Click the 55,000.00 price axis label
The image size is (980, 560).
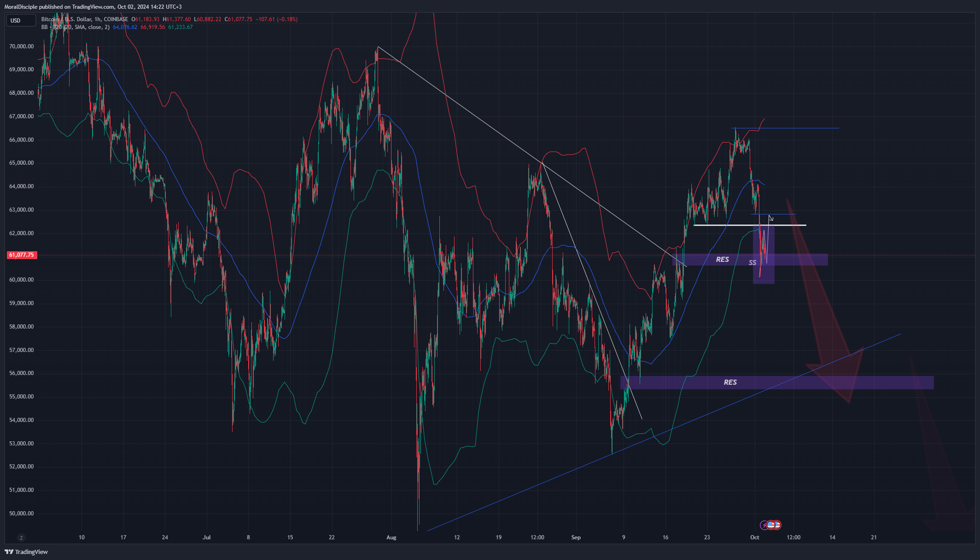tap(21, 397)
